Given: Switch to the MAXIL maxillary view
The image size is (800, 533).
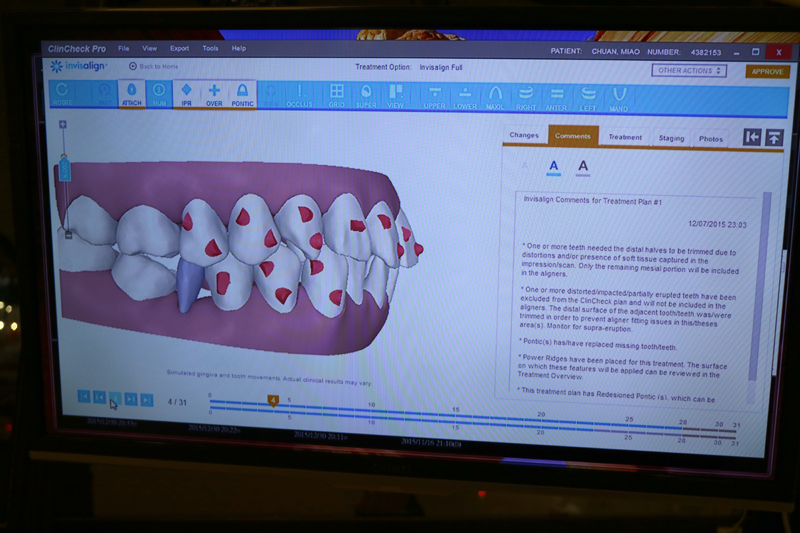Looking at the screenshot, I should (x=495, y=98).
